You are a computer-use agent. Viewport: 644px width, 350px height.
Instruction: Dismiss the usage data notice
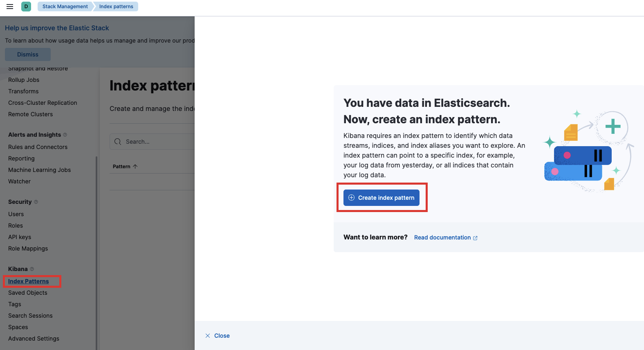28,54
